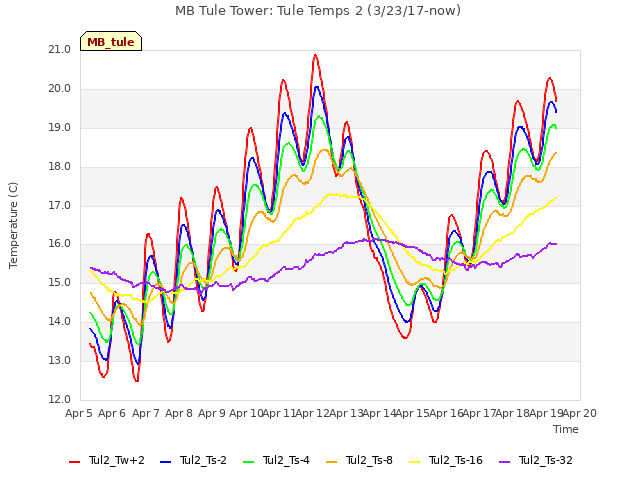The height and width of the screenshot is (480, 640).
Task: Click the 21.0 y-axis tick label
Action: click(60, 50)
